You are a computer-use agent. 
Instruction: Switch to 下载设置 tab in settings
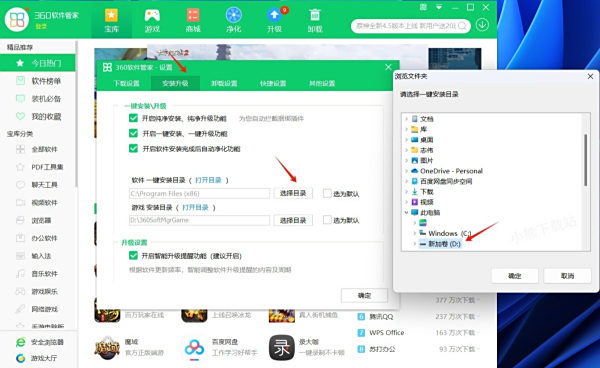coord(127,83)
